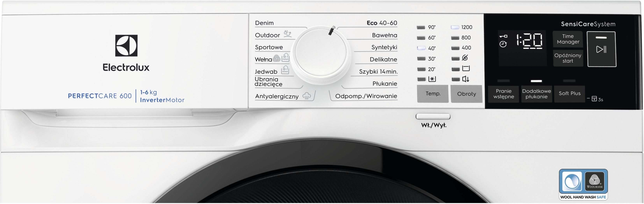Tap the no-spin crossed spiral icon
Image resolution: width=644 pixels, height=204 pixels.
(x=465, y=58)
